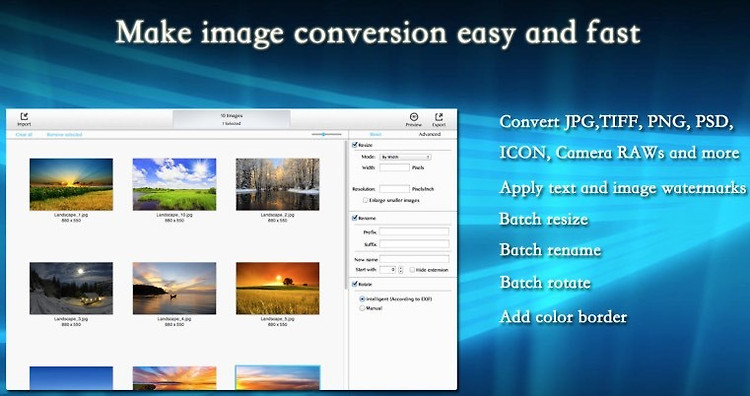
Task: Click the Width input field
Action: (x=395, y=168)
